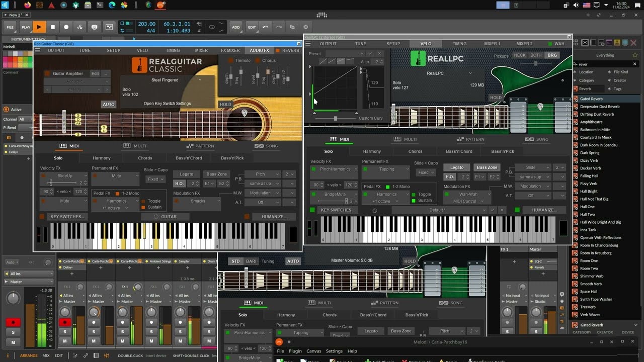
Task: Click Custom Curve slider in RealLPC
Action: pos(336,118)
